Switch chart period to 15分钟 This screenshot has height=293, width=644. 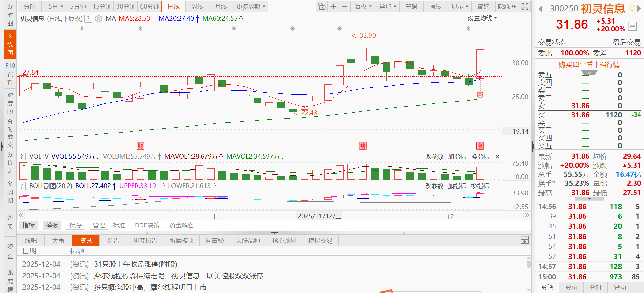[102, 6]
